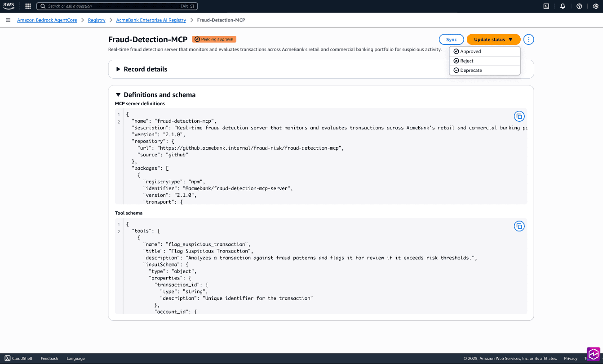603x364 pixels.
Task: Open the AWS services grid menu
Action: pos(28,6)
